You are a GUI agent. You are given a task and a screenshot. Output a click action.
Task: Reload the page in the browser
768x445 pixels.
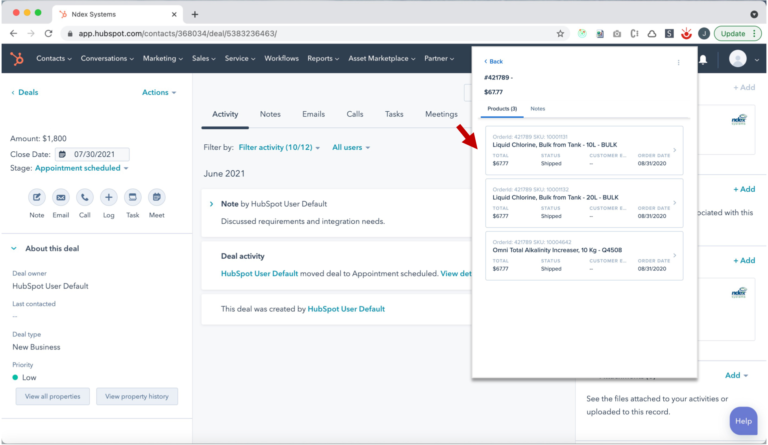point(48,34)
